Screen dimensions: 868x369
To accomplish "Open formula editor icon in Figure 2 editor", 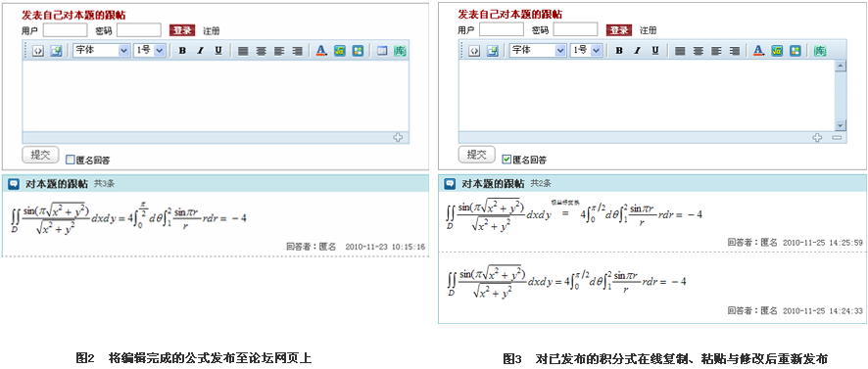I will pos(339,51).
